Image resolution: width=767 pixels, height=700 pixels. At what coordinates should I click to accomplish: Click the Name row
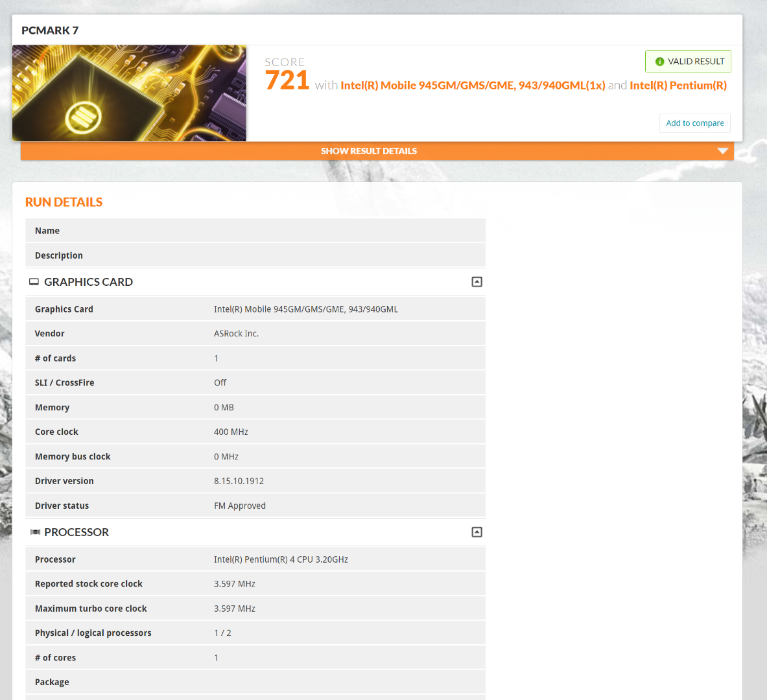(255, 231)
